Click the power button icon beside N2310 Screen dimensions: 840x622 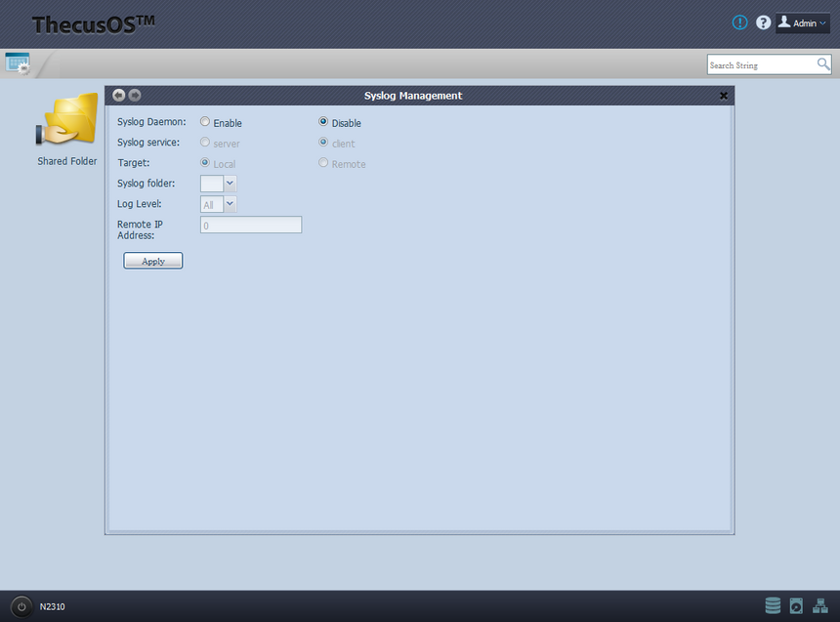click(x=21, y=606)
